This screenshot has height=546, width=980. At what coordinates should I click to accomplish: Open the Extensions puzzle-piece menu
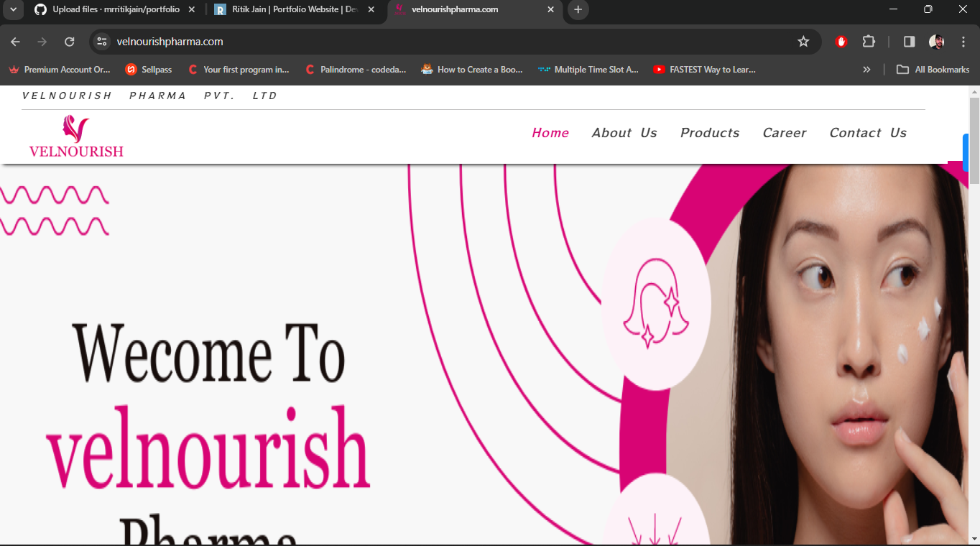coord(869,42)
